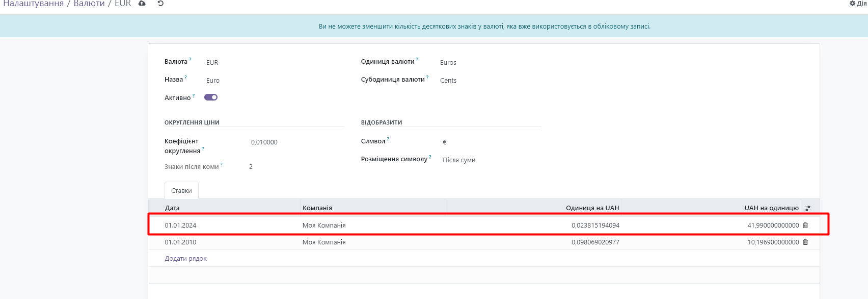The image size is (868, 299).
Task: Sort rates by Дата column header
Action: coord(172,208)
